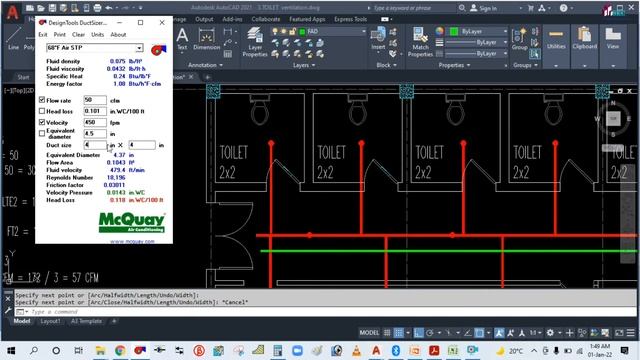Click the Open file icon in quick access toolbar
Viewport: 640px width, 360px height.
coord(41,8)
